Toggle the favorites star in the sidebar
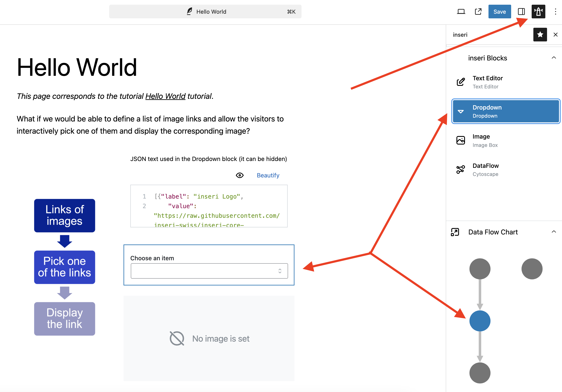 [540, 35]
